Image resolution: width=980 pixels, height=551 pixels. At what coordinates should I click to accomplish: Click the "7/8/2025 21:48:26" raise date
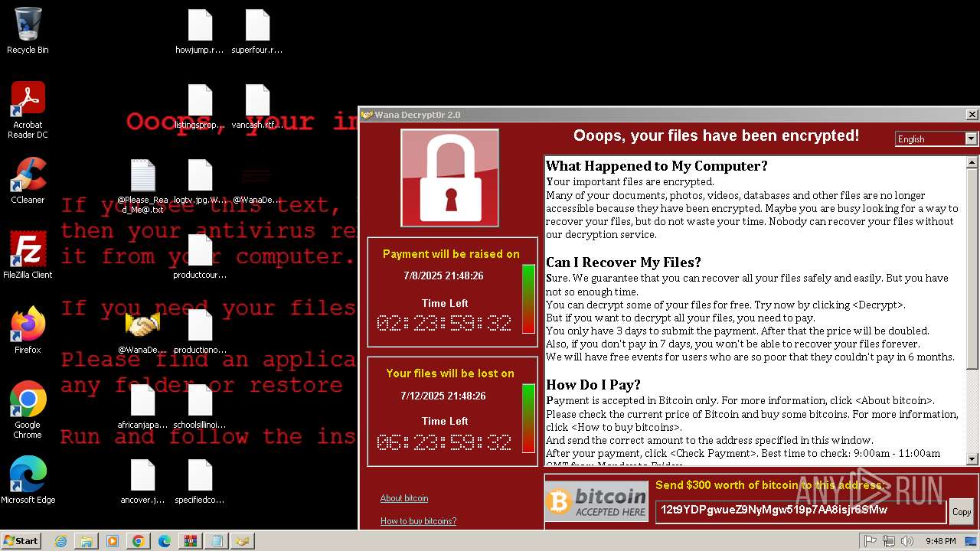[443, 275]
